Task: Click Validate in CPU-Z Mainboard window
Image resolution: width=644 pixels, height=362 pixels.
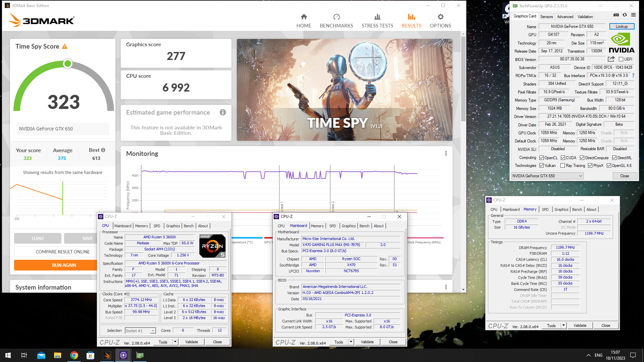Action: (x=367, y=342)
